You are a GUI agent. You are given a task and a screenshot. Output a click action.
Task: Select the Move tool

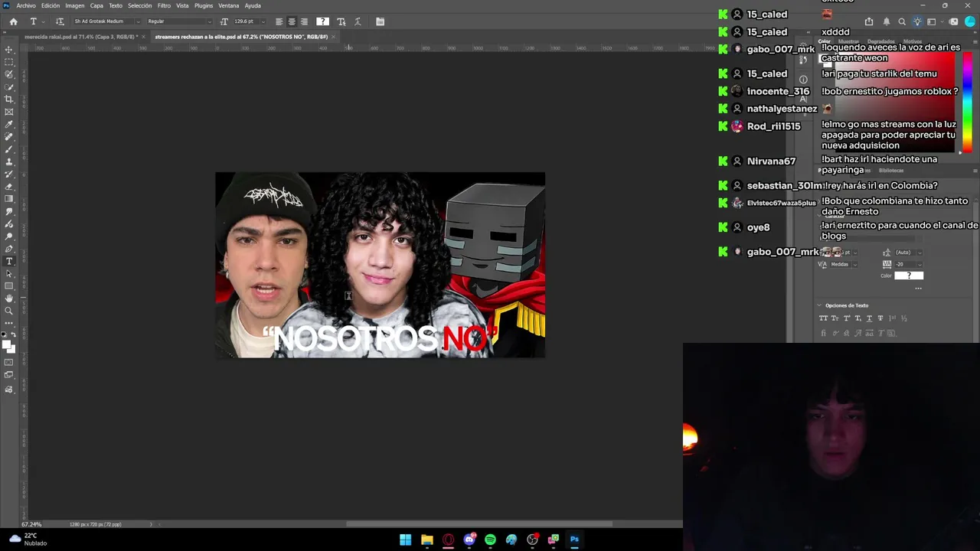coord(9,49)
